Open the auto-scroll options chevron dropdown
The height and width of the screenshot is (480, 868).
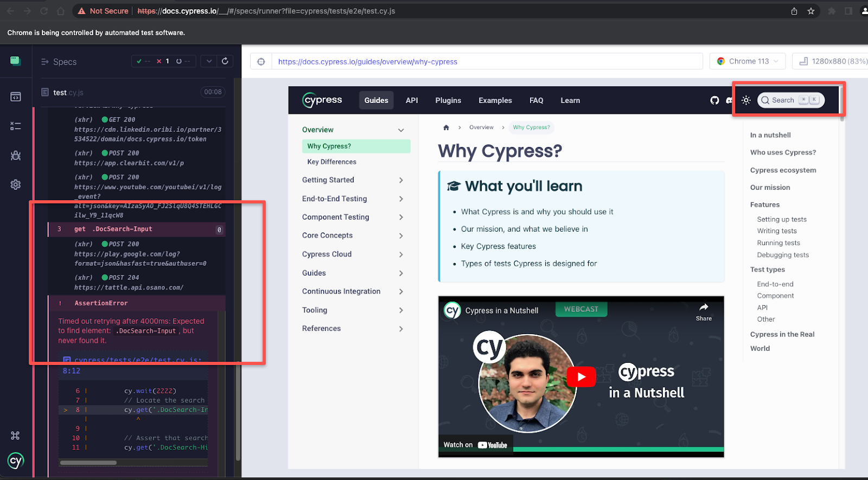(x=209, y=61)
